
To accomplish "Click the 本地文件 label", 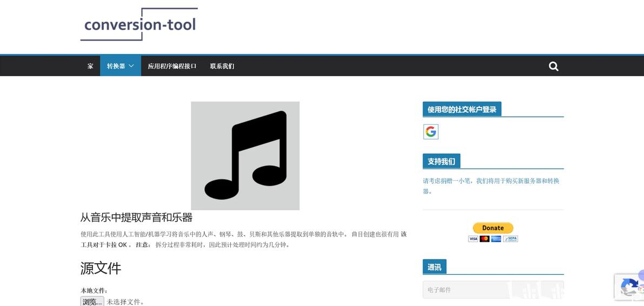I will (x=94, y=291).
